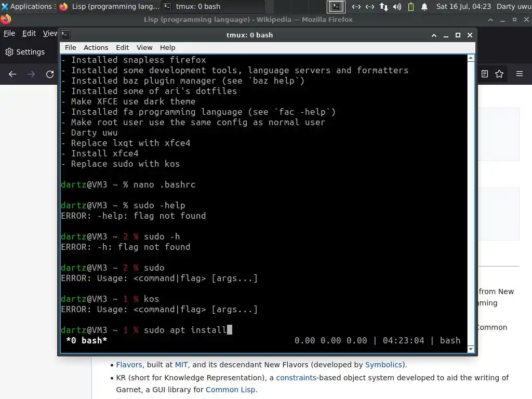This screenshot has width=532, height=399.
Task: Bookmark this page with star icon
Action: pos(499,74)
